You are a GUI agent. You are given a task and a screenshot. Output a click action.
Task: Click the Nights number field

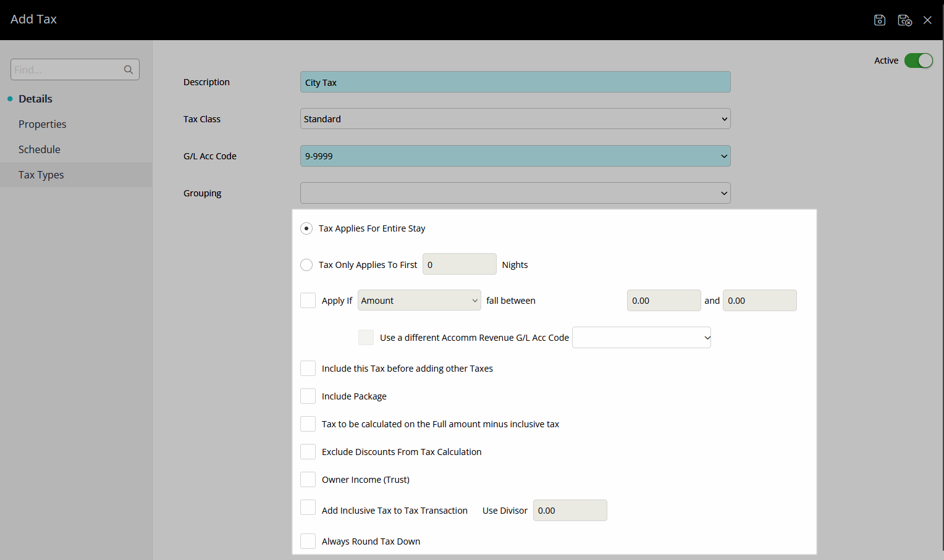[x=459, y=264]
